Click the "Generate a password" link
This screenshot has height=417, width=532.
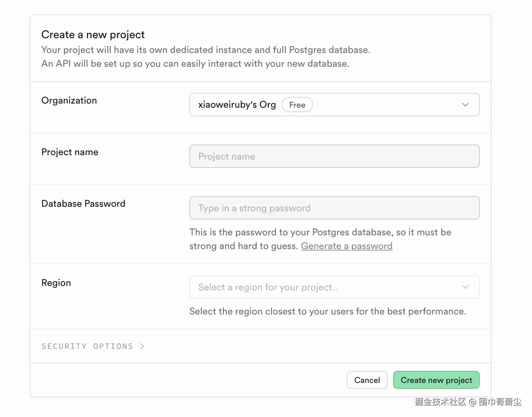coord(346,246)
